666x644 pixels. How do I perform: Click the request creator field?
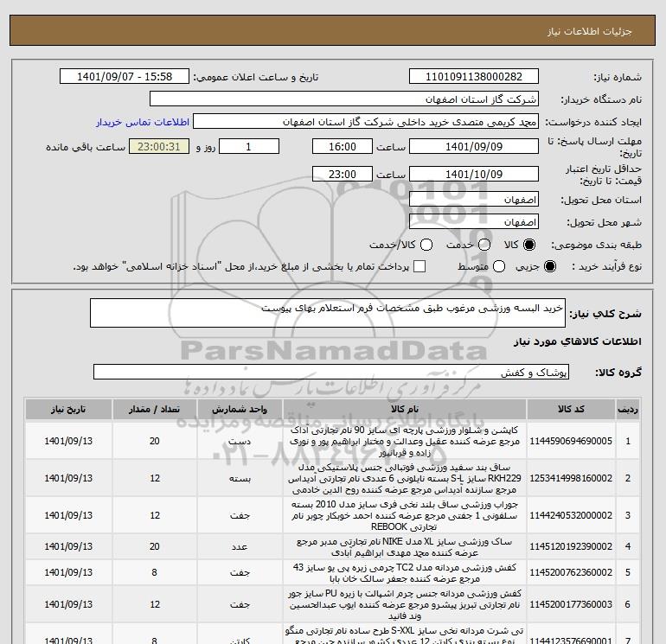pos(366,122)
